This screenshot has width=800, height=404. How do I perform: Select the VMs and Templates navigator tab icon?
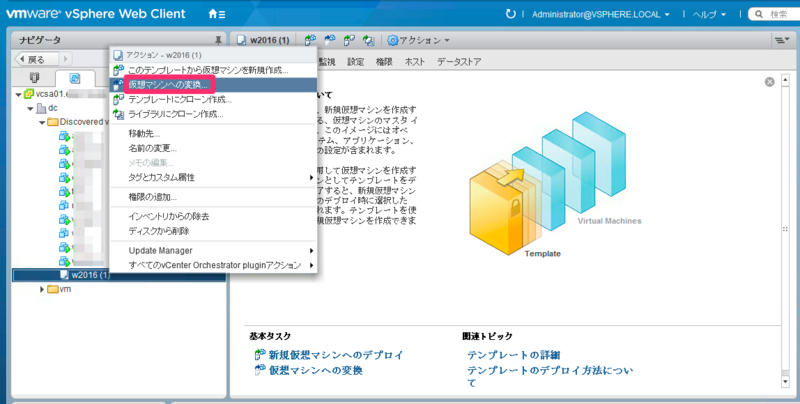(75, 78)
